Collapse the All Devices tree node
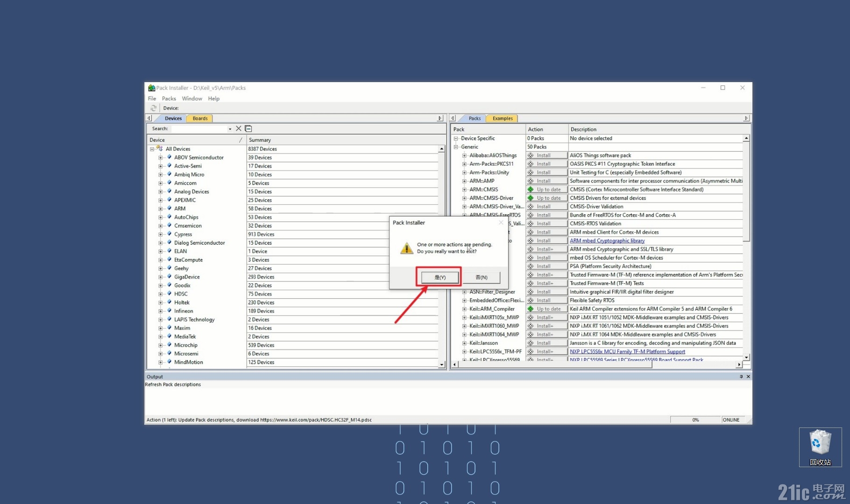850x504 pixels. (x=152, y=149)
